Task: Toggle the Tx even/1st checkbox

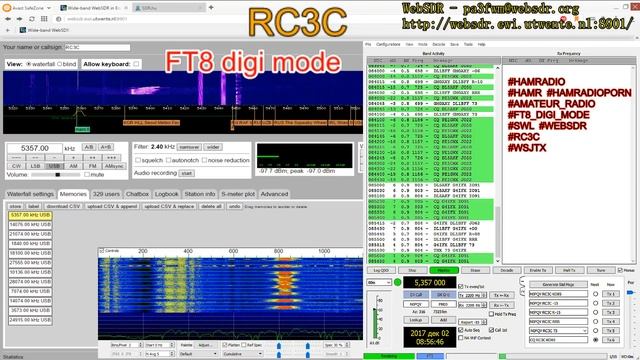Action: (461, 287)
